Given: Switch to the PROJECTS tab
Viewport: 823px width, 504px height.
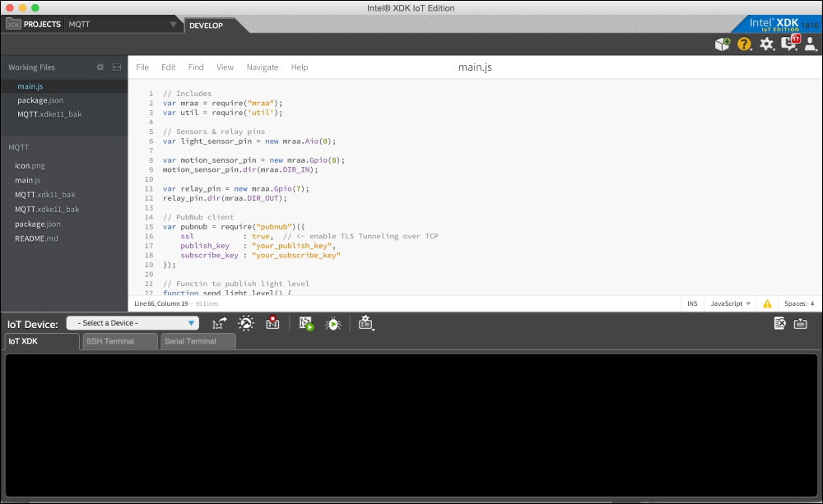Looking at the screenshot, I should [42, 24].
